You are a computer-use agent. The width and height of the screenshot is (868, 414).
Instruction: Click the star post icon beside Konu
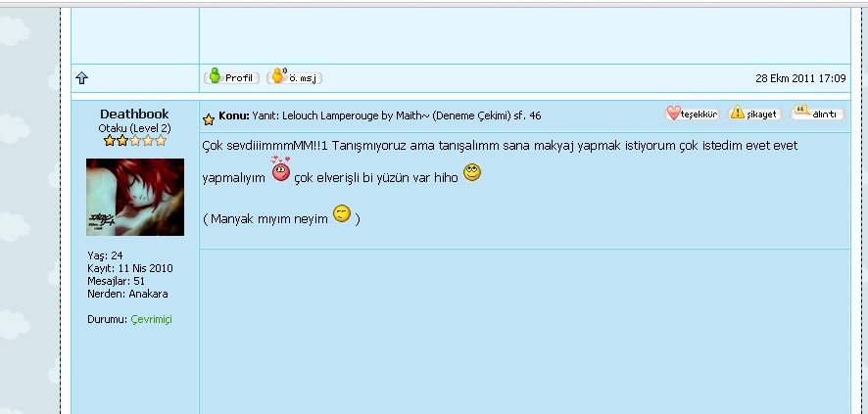coord(209,119)
